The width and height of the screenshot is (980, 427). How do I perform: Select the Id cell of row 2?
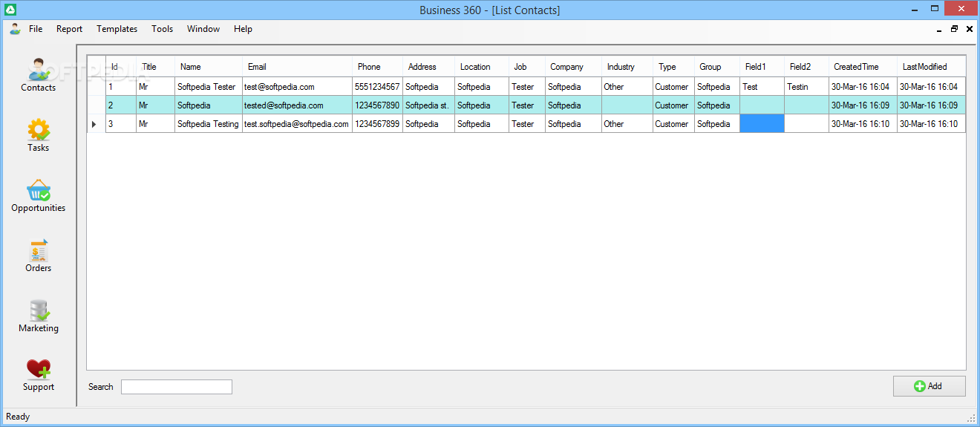(121, 105)
